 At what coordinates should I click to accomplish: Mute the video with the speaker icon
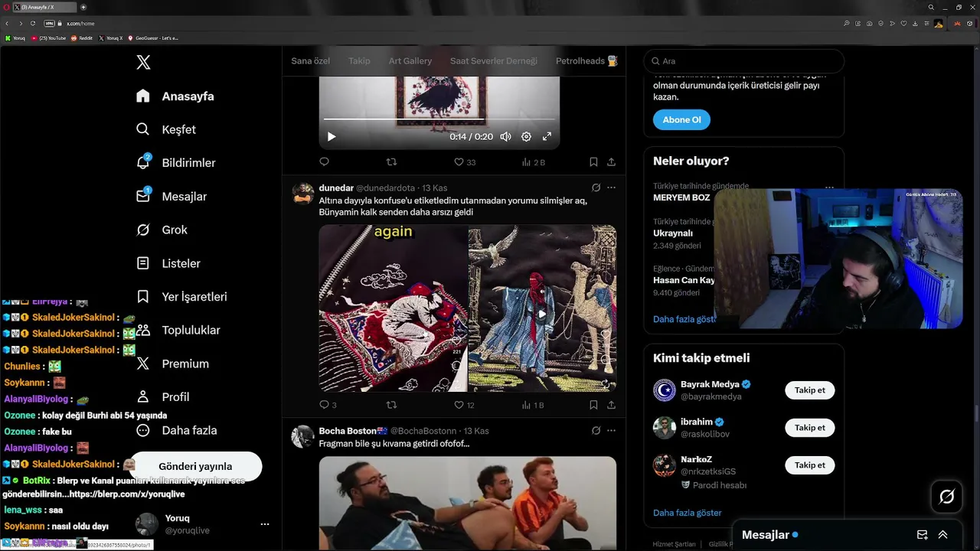click(505, 136)
